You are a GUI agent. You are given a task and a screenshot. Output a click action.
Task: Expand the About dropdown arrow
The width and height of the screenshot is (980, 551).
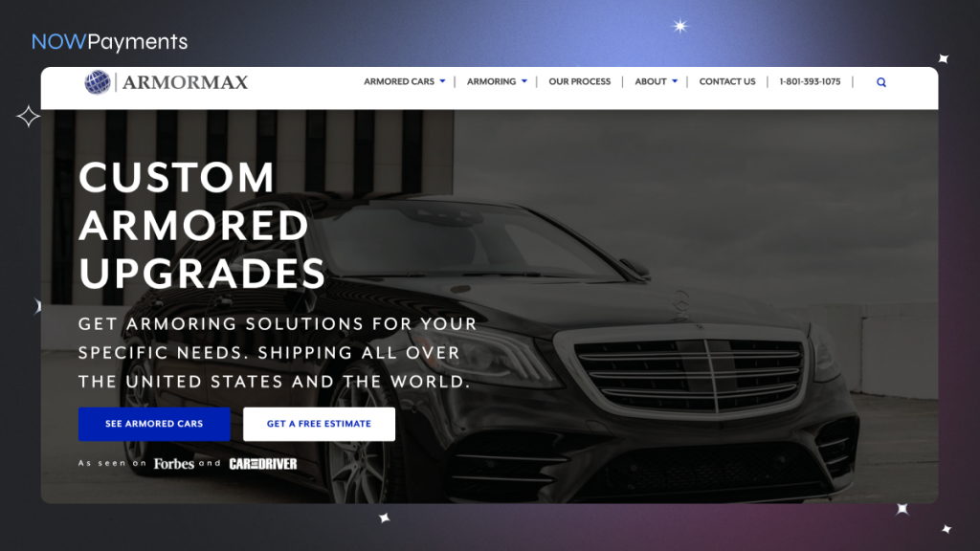(x=675, y=81)
